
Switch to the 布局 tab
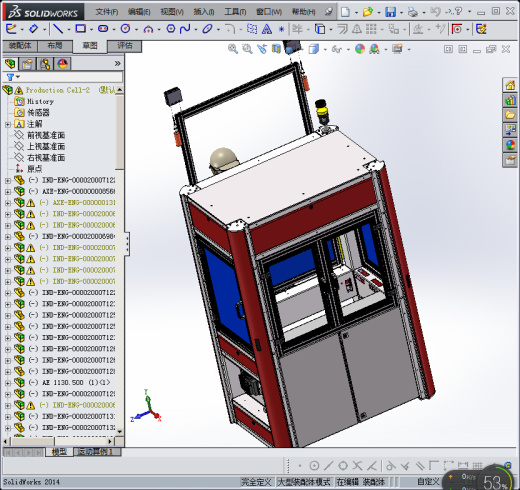point(55,46)
